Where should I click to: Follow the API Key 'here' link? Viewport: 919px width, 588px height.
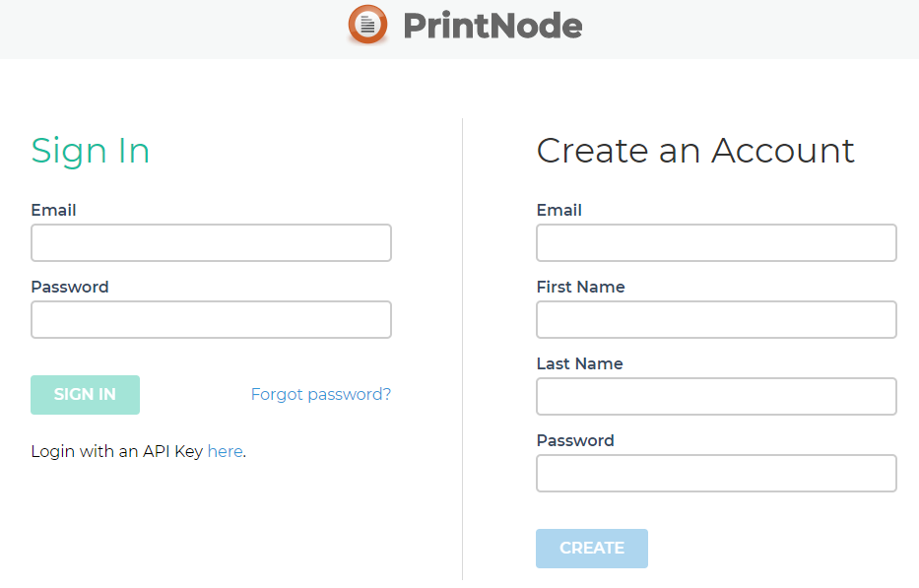225,451
